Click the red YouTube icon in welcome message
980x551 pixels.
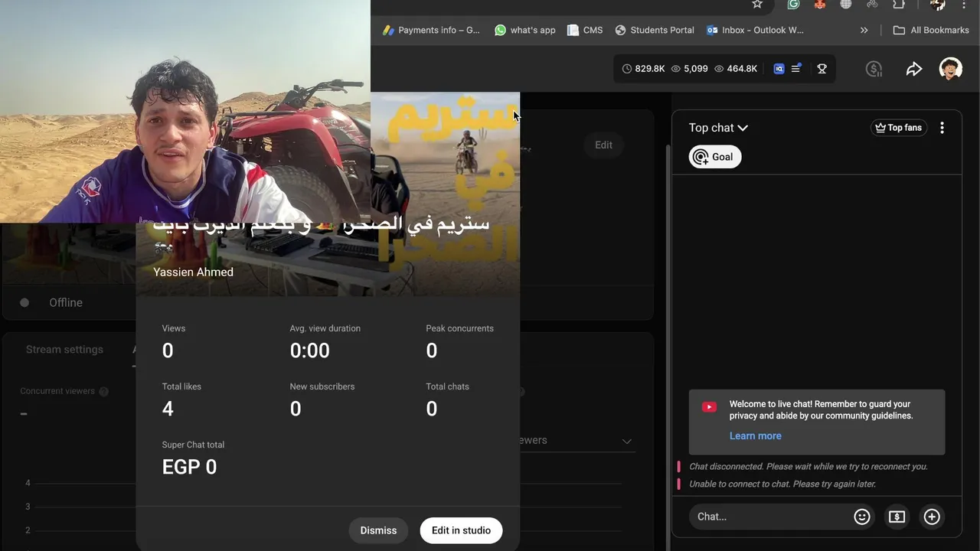[x=710, y=407]
